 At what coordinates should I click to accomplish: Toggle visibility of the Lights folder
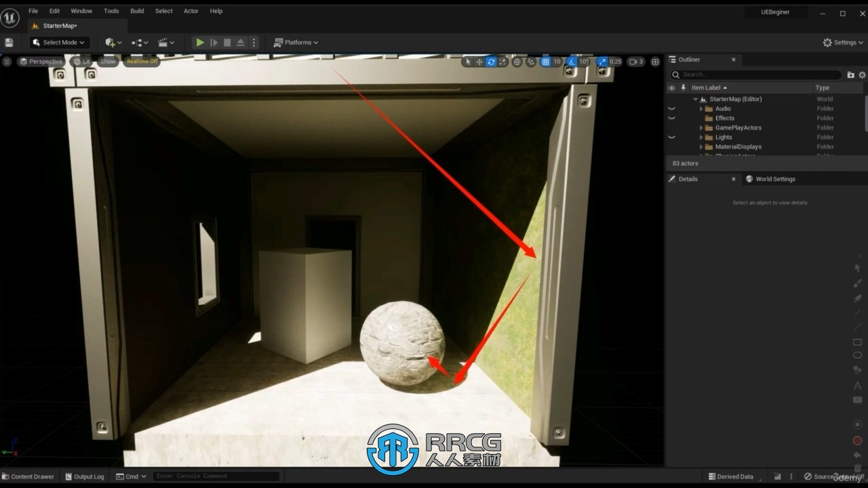point(672,137)
